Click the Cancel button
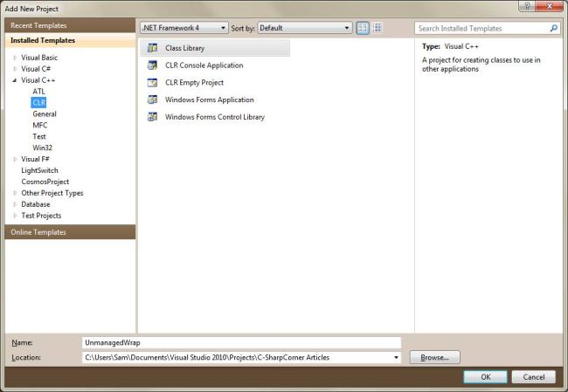This screenshot has width=568, height=392. click(534, 377)
